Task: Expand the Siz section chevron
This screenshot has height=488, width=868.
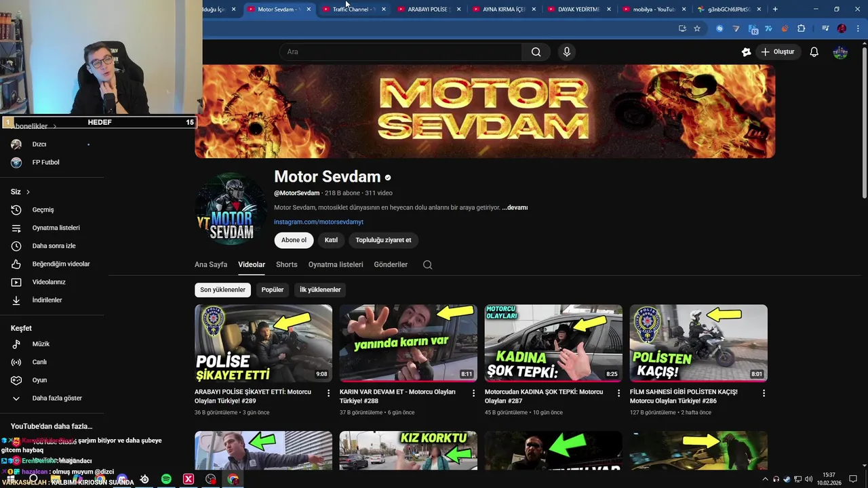Action: pyautogui.click(x=28, y=192)
